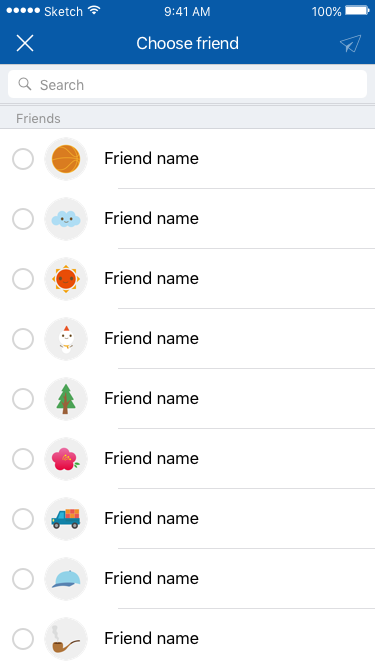Select the radio button beside the pipe friend
This screenshot has width=375, height=667.
pos(23,639)
